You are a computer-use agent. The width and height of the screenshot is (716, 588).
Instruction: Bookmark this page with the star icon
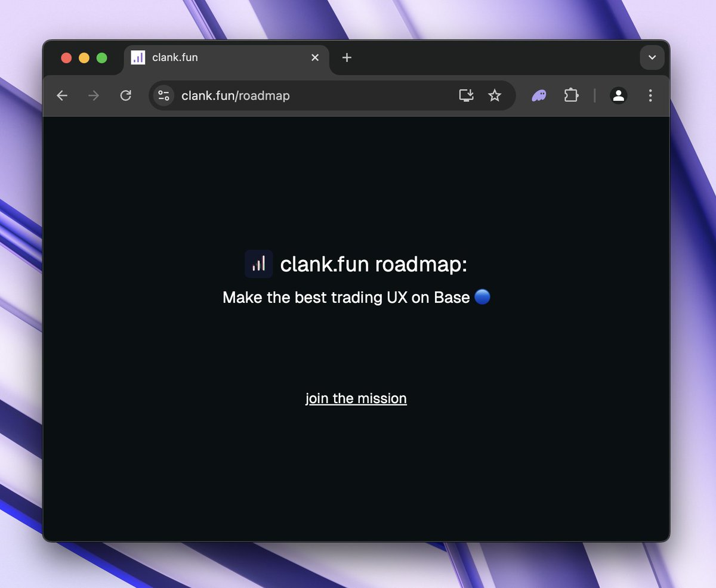pos(495,95)
